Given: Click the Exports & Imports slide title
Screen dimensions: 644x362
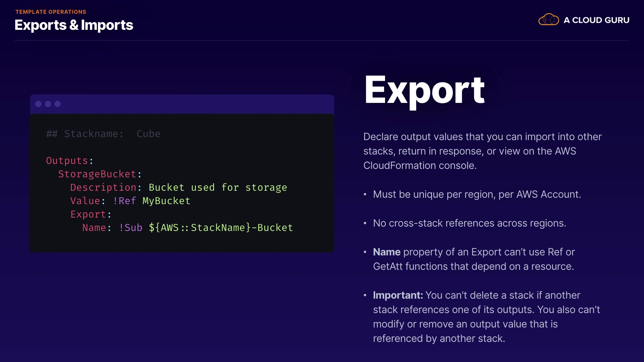Looking at the screenshot, I should click(x=74, y=25).
